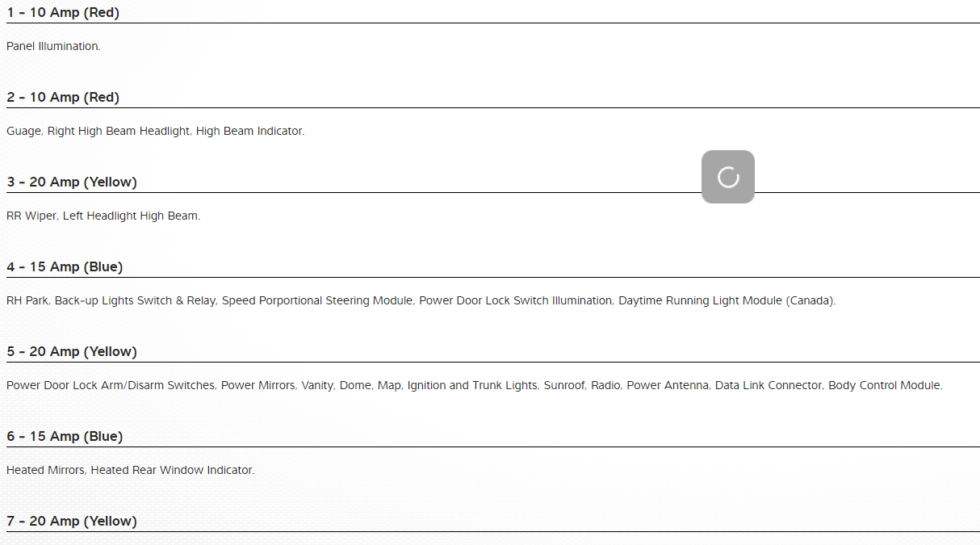980x545 pixels.
Task: Select the "5 - 20 Amp (Yellow)" heading
Action: 72,352
